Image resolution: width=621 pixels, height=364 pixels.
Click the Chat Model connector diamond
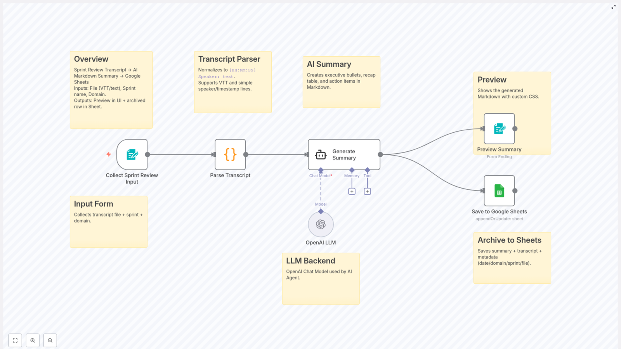click(x=321, y=170)
